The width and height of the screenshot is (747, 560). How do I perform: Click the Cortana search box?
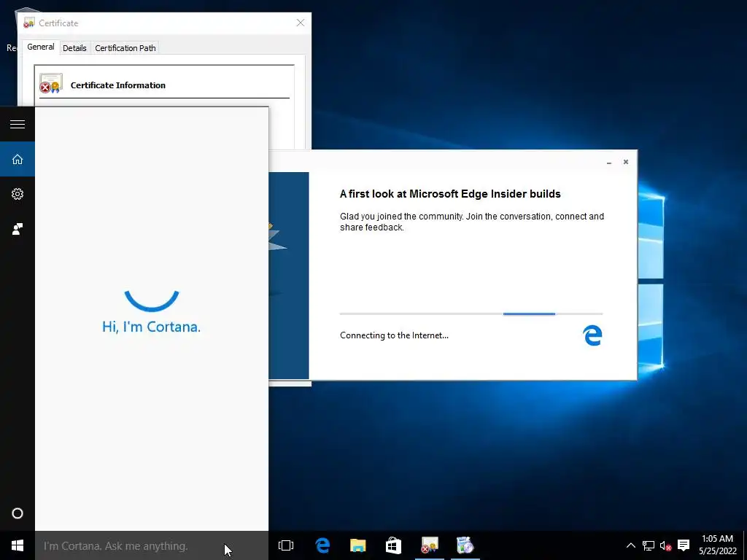point(152,545)
